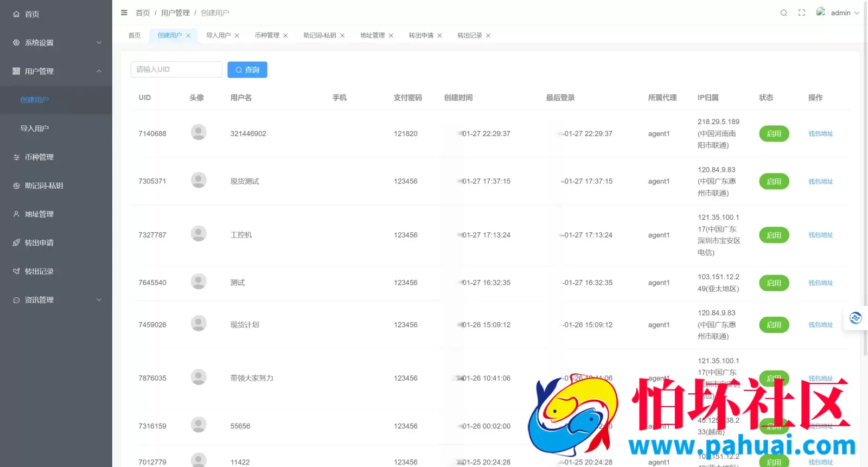Select 创建用户 in sidebar submenu
This screenshot has height=467, width=868.
[x=56, y=100]
